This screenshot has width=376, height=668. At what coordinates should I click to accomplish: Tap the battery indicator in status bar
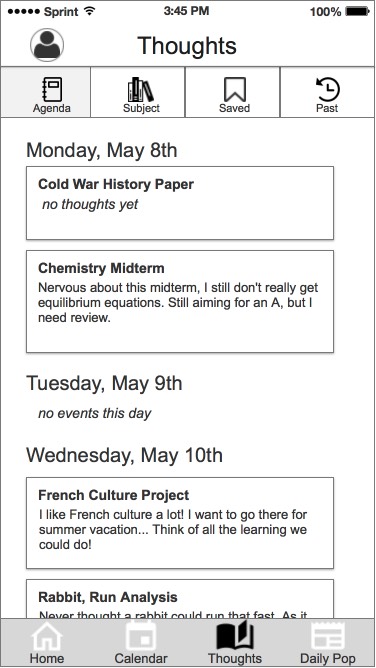tap(357, 12)
